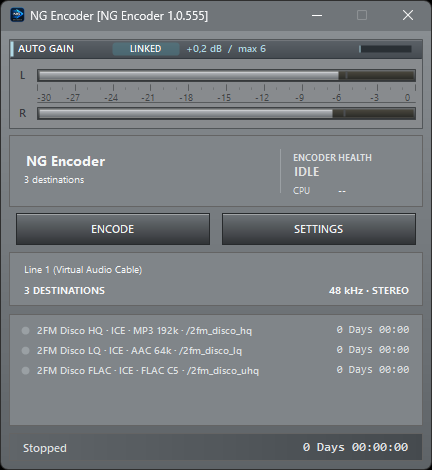Start encoding with the ENCODE button

[113, 229]
